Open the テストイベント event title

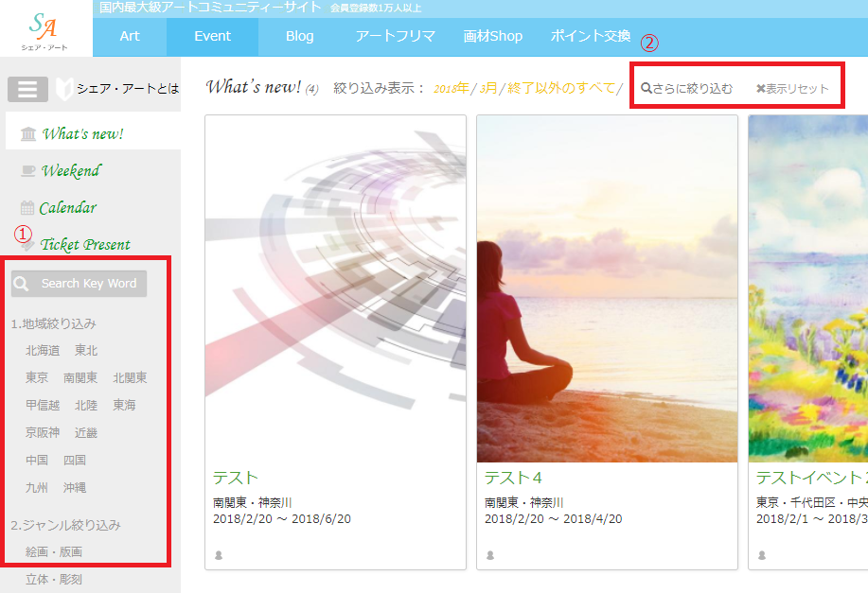[x=812, y=478]
